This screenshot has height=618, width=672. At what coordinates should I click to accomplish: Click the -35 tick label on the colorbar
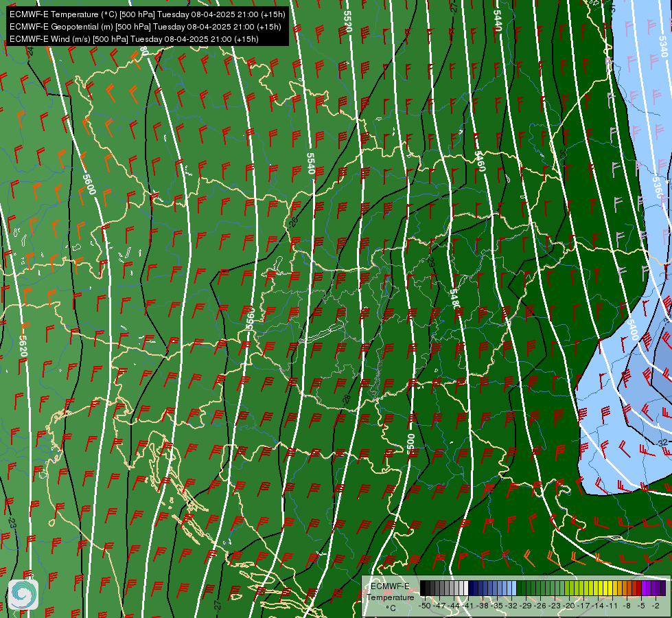coord(498,606)
